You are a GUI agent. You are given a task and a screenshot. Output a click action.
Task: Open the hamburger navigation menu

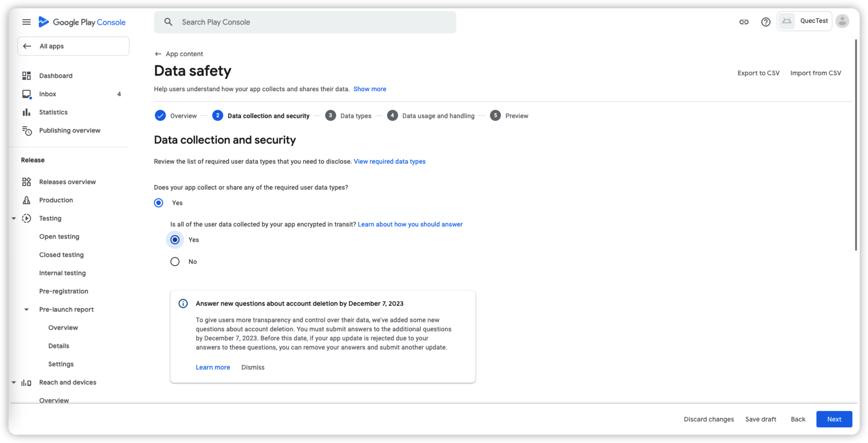[26, 22]
